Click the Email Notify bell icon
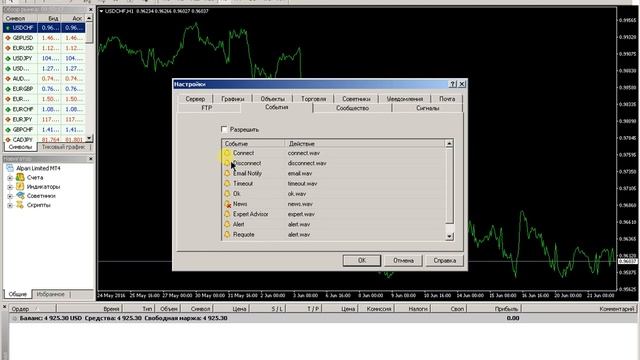Screen dimensions: 640x360 (227, 173)
